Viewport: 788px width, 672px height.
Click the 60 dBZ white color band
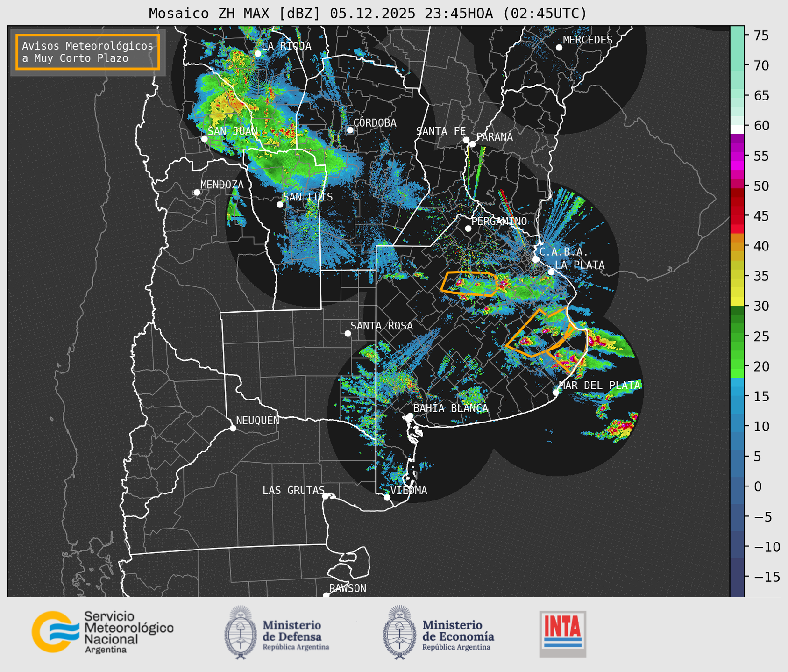click(737, 129)
